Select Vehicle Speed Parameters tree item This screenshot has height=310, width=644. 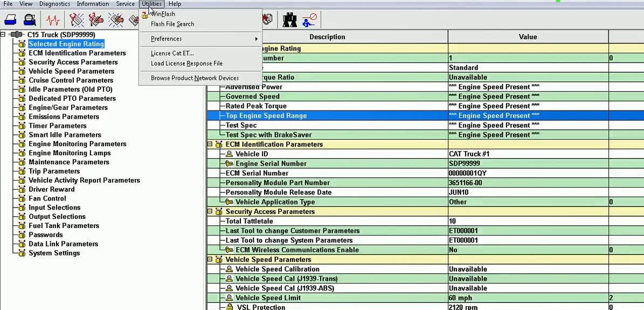pyautogui.click(x=72, y=72)
